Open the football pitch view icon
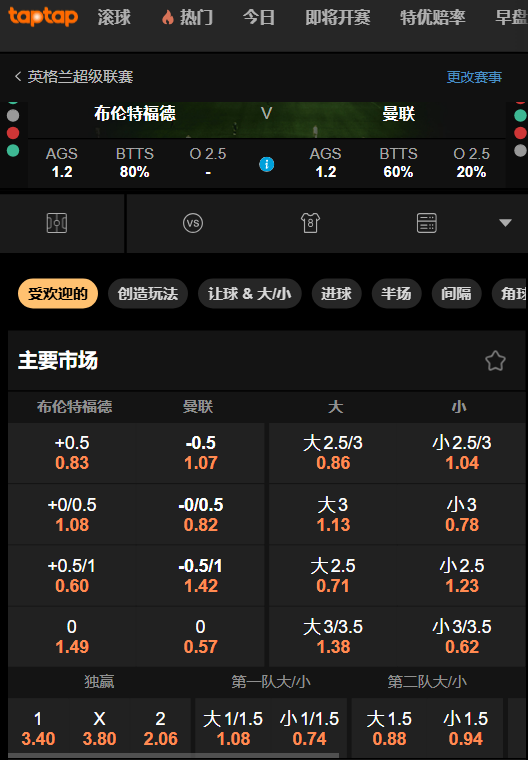The width and height of the screenshot is (528, 760). [x=57, y=223]
